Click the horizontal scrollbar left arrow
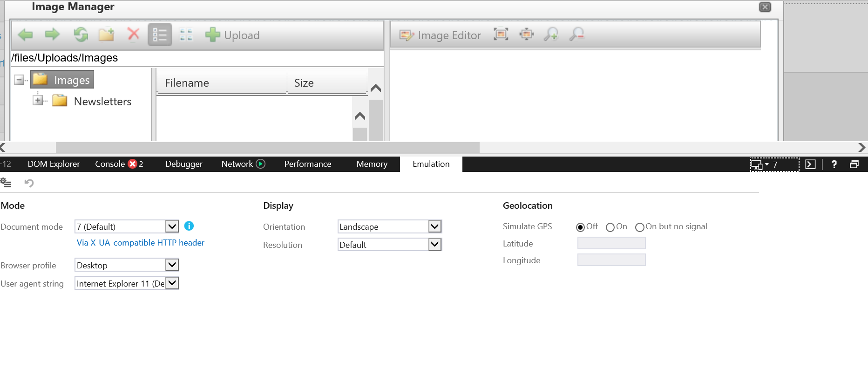The image size is (868, 390). point(3,147)
